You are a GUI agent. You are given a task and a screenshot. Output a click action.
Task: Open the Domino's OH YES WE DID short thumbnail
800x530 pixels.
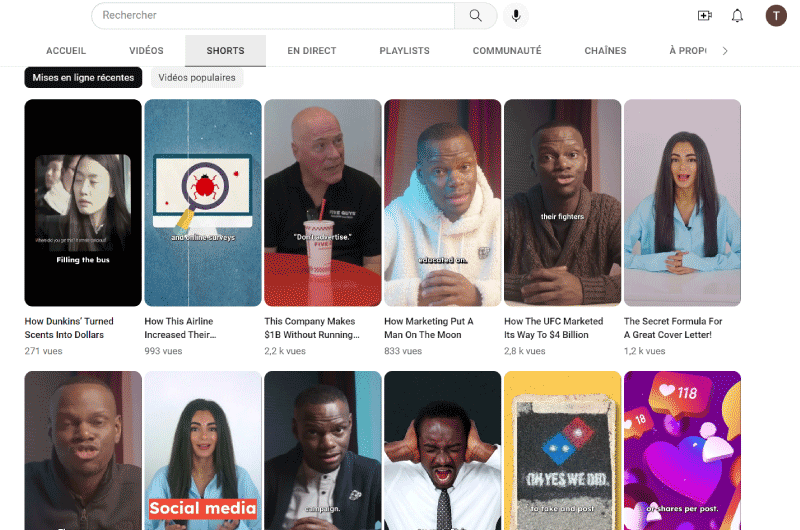pyautogui.click(x=563, y=450)
